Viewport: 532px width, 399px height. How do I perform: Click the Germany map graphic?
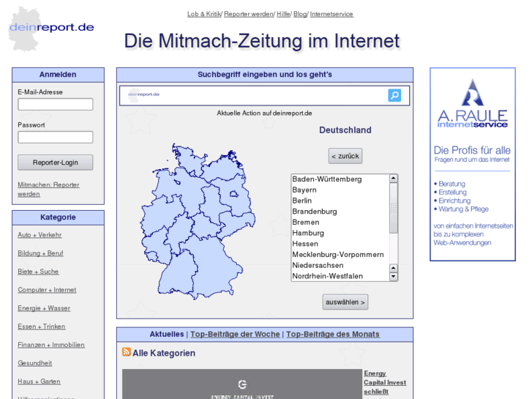click(x=198, y=221)
